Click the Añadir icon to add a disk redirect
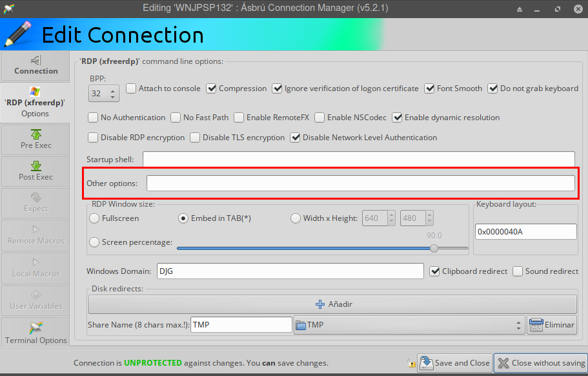The image size is (588, 376). [x=319, y=304]
